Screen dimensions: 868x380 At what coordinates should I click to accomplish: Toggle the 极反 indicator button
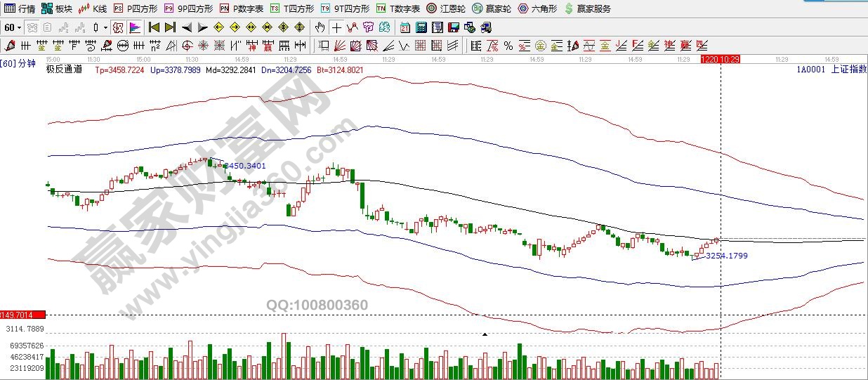[x=118, y=27]
